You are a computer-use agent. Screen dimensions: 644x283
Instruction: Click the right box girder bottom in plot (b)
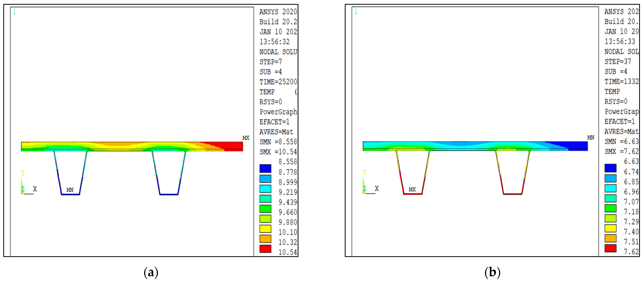[513, 194]
